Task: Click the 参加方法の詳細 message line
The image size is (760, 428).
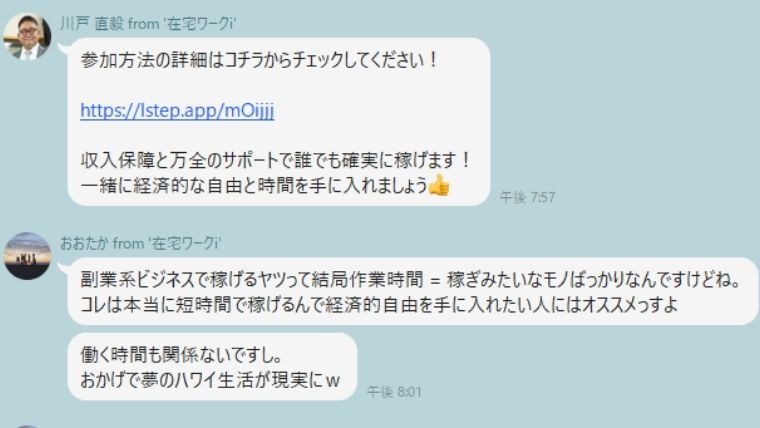Action: pyautogui.click(x=259, y=61)
